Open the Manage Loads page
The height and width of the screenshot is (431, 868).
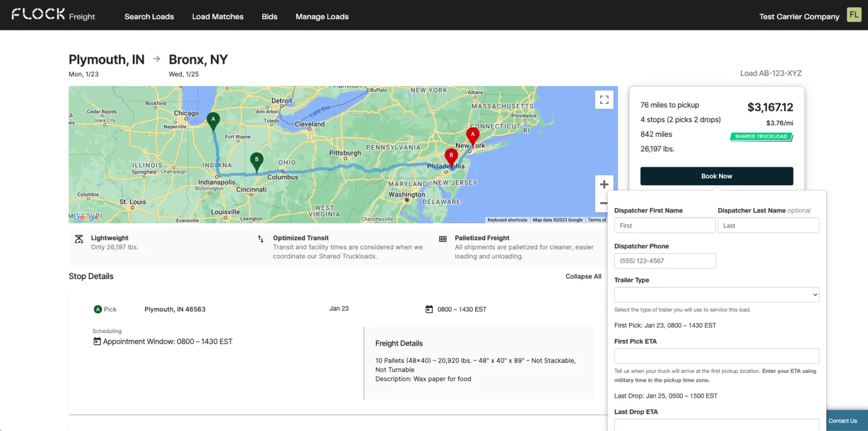[322, 16]
